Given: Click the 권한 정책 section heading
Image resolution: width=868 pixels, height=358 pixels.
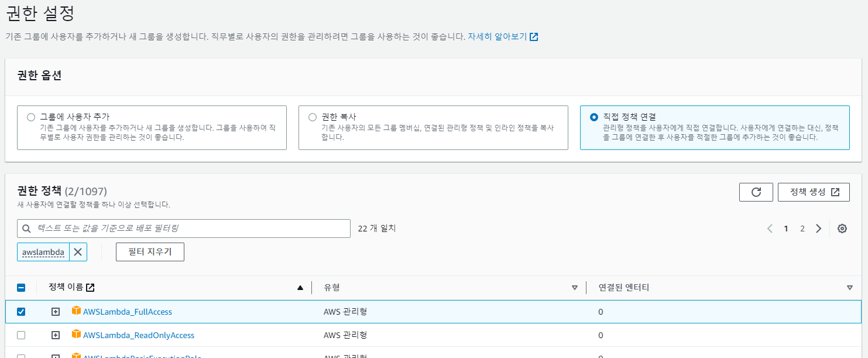Looking at the screenshot, I should (39, 190).
